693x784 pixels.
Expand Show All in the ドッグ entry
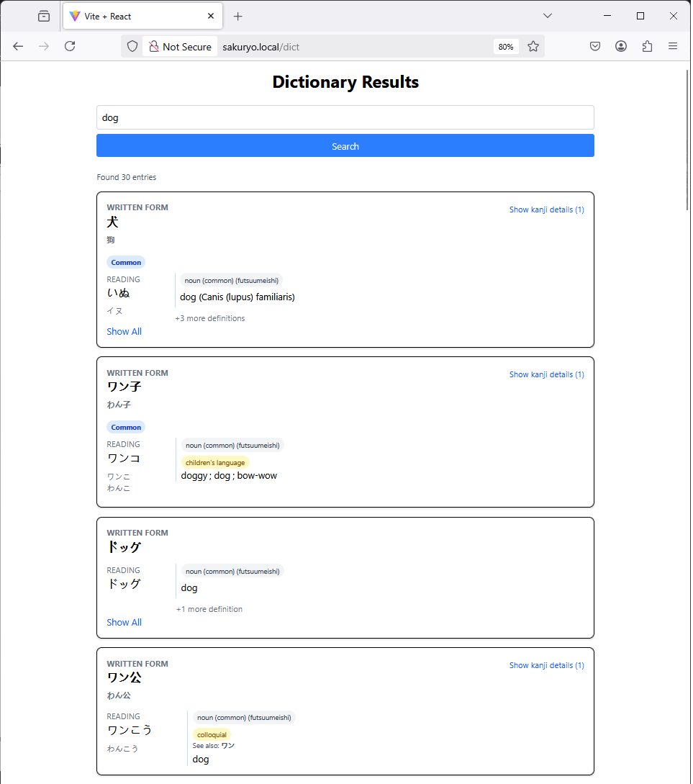[124, 622]
